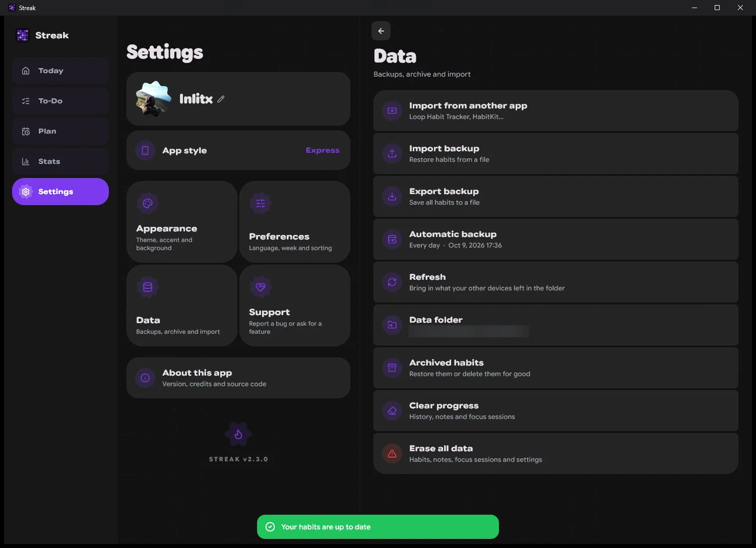Click the database icon in Data card
This screenshot has height=548, width=756.
[148, 287]
